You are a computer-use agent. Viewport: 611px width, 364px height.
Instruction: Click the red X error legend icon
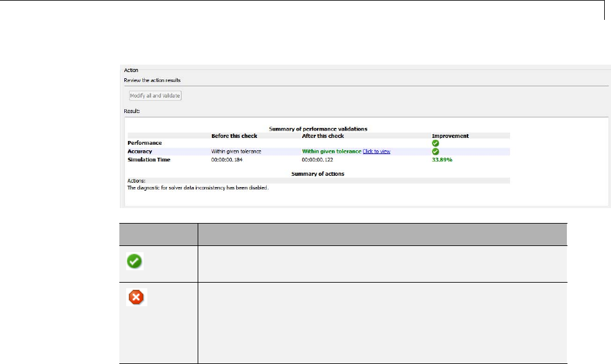tap(136, 298)
